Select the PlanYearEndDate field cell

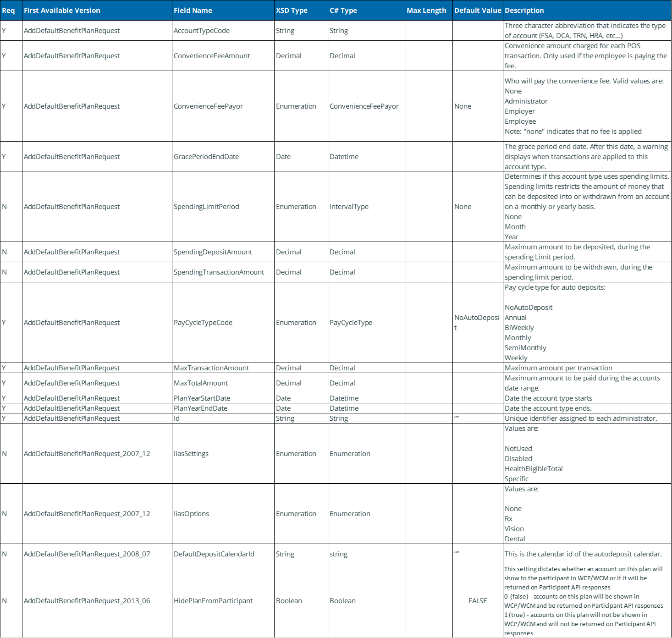pos(223,408)
